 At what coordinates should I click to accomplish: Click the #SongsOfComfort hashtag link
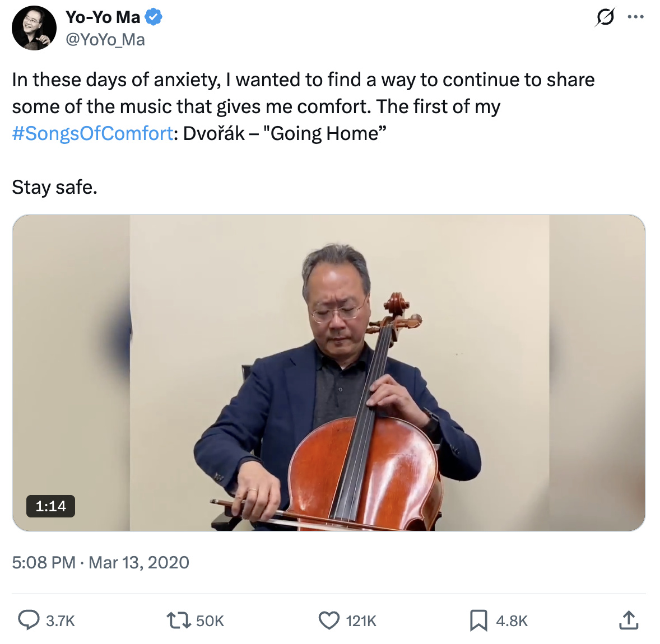pos(92,133)
